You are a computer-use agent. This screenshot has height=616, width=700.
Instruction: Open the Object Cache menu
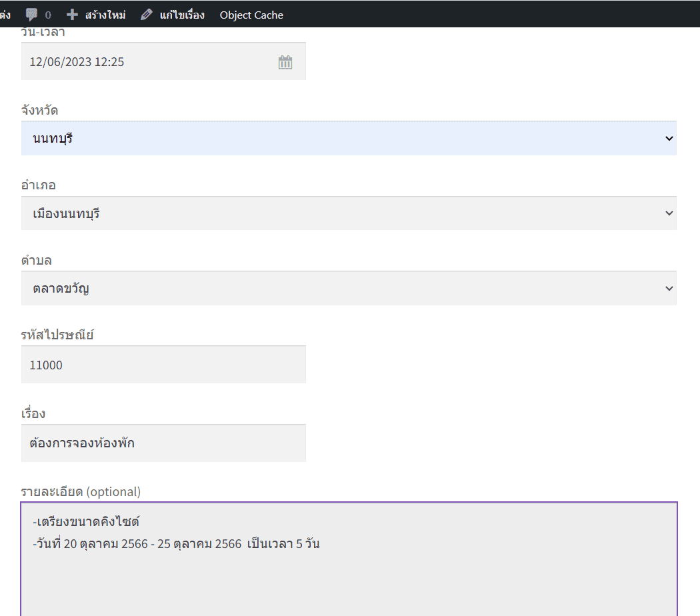[x=251, y=15]
